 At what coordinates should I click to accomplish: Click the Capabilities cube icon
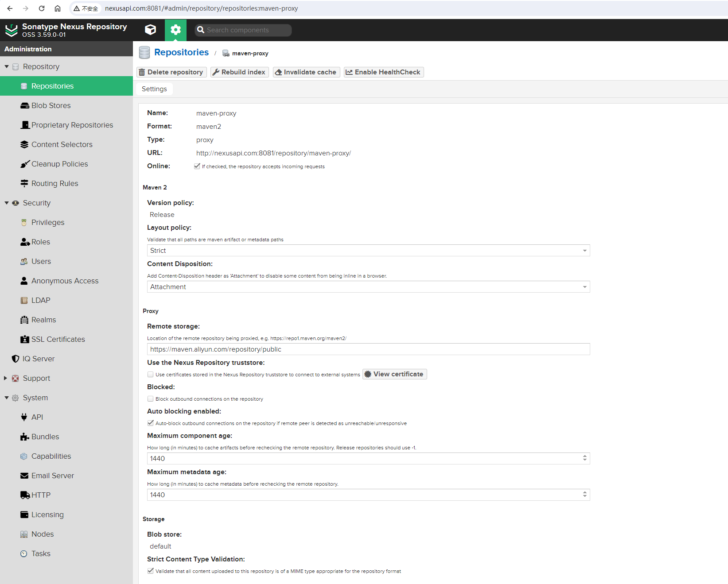coord(24,456)
